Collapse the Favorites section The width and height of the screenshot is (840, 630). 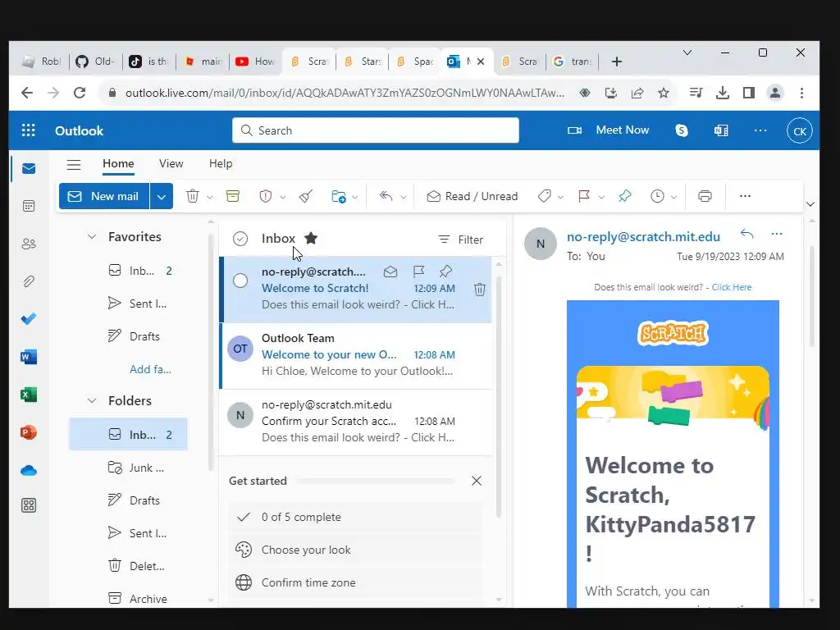[92, 237]
